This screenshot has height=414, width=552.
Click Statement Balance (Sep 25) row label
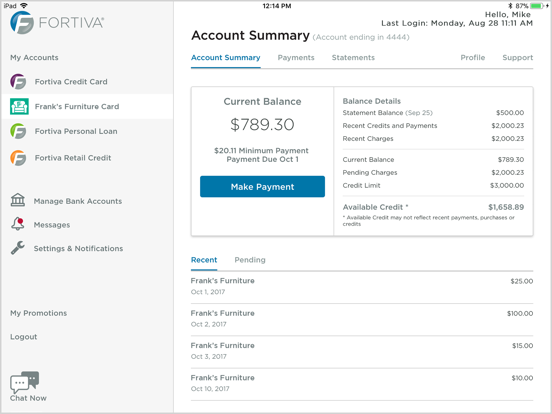pos(388,113)
